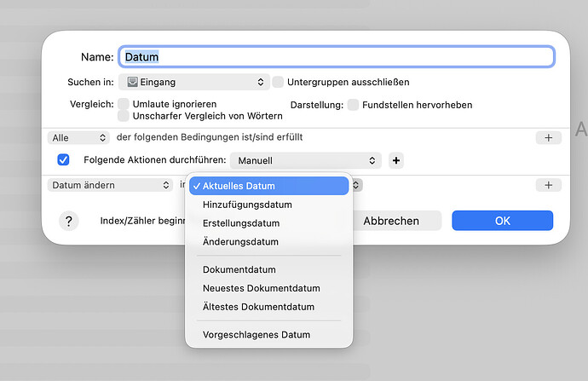
Task: Confirm with the OK button
Action: 502,221
